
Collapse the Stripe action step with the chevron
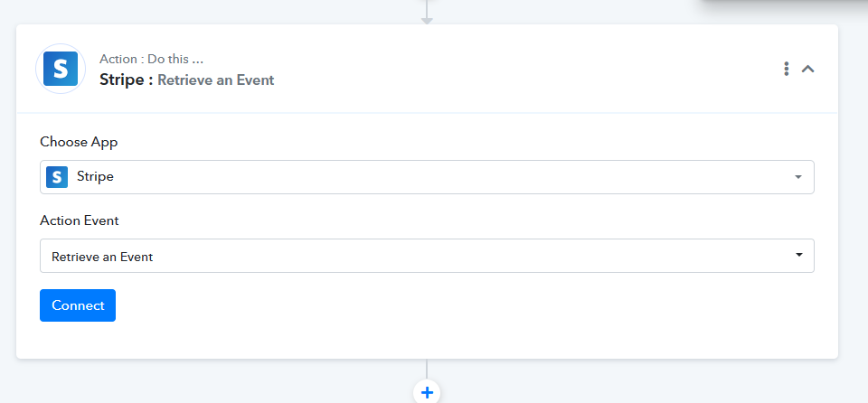pyautogui.click(x=808, y=70)
